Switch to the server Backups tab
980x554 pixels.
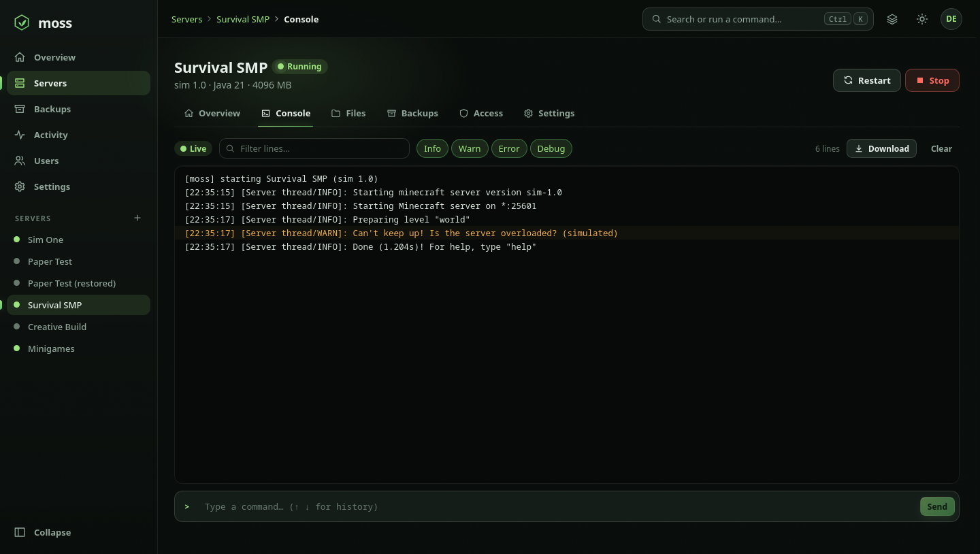pos(412,113)
